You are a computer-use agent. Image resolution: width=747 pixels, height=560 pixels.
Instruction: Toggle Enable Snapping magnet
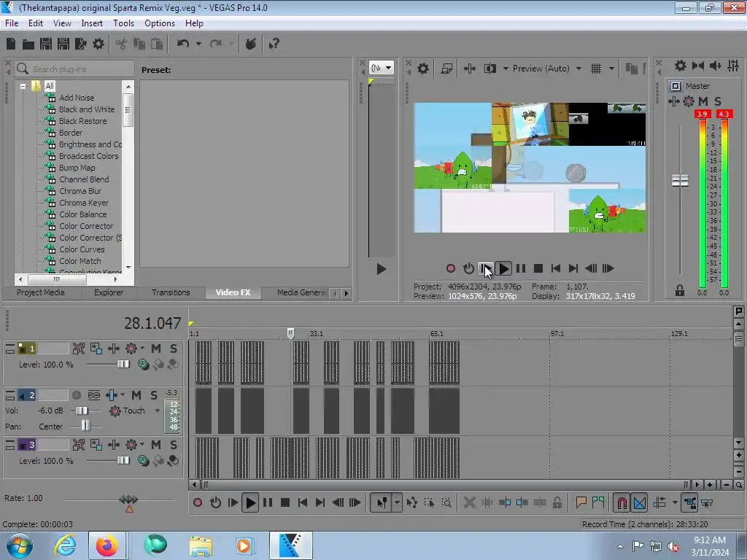[622, 502]
